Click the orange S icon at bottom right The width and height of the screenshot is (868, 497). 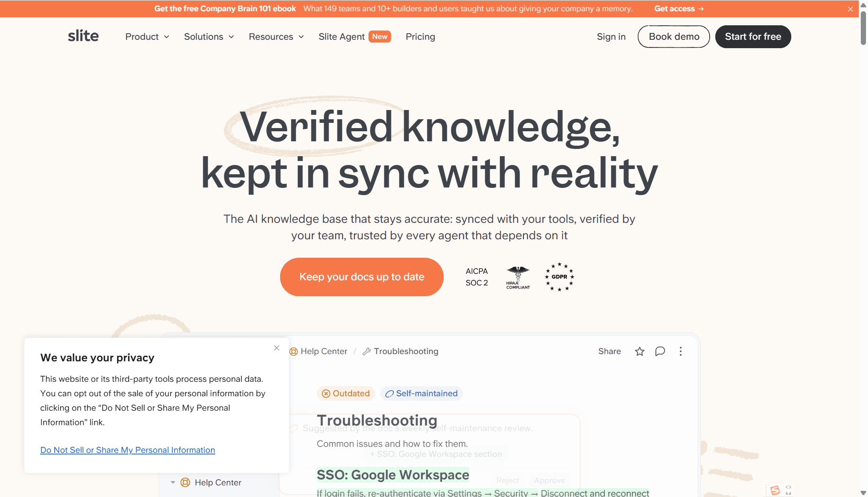coord(775,490)
